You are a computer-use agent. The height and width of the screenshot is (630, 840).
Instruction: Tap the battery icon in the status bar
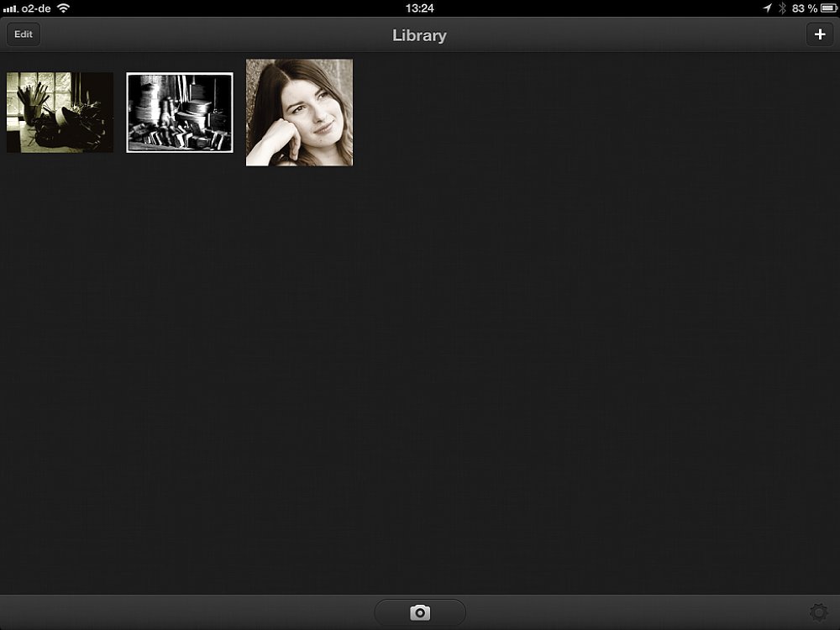coord(828,8)
